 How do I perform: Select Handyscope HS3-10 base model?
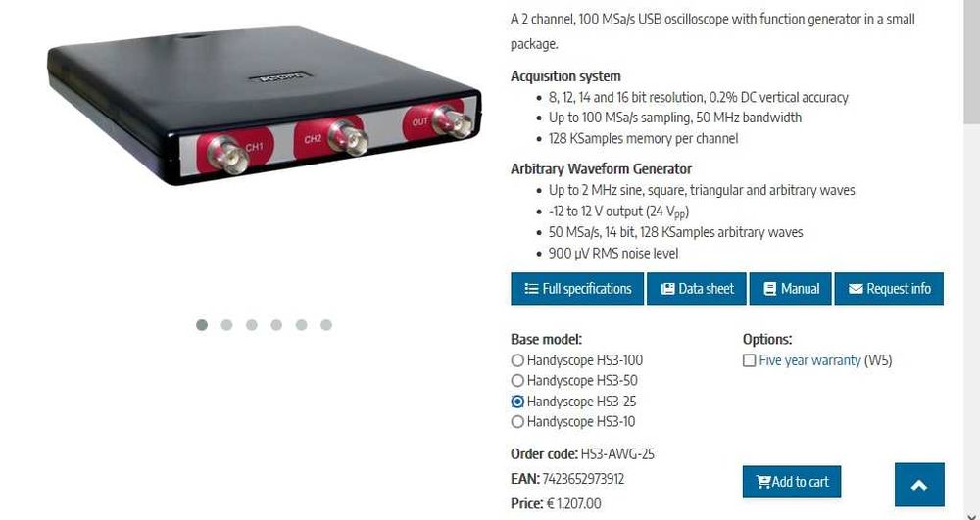click(x=517, y=421)
